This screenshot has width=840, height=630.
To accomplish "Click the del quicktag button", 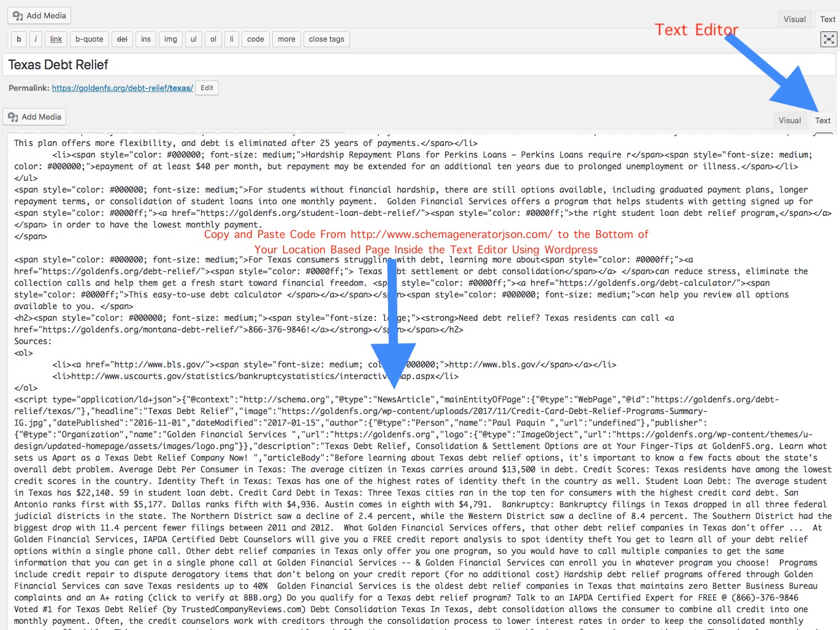I will pyautogui.click(x=122, y=39).
